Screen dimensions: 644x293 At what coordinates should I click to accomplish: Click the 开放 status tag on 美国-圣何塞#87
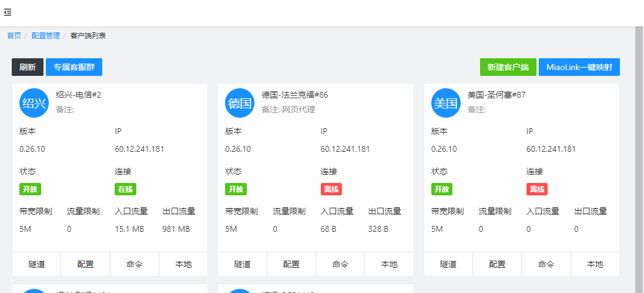point(441,189)
